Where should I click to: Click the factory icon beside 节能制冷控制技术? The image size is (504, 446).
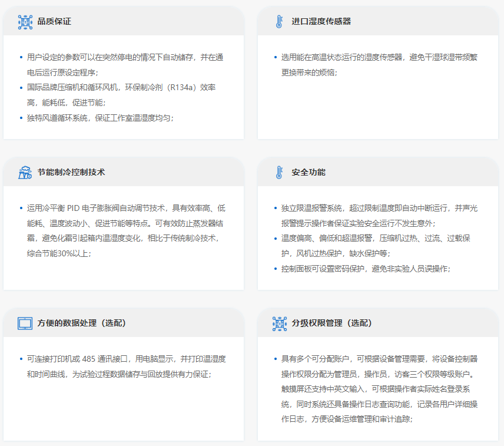(25, 173)
